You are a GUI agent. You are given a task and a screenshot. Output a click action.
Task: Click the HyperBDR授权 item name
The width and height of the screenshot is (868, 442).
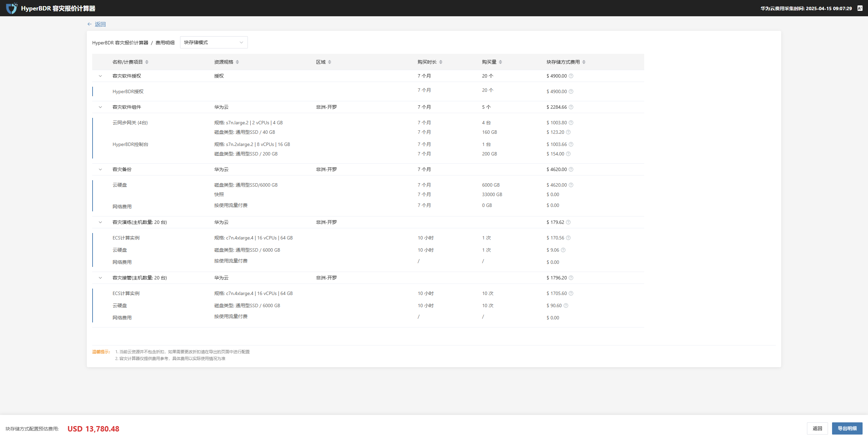pos(128,91)
